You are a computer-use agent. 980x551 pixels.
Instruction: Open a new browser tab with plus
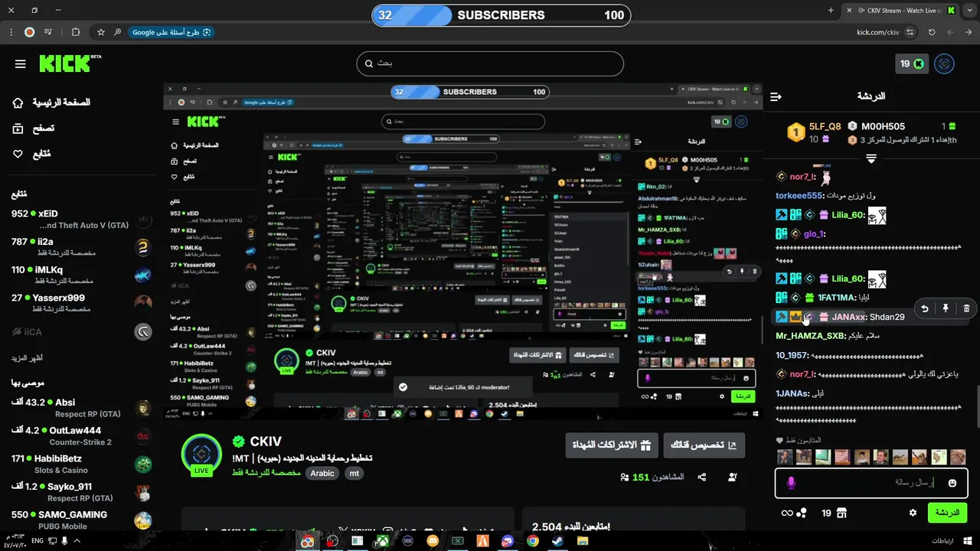click(x=831, y=11)
